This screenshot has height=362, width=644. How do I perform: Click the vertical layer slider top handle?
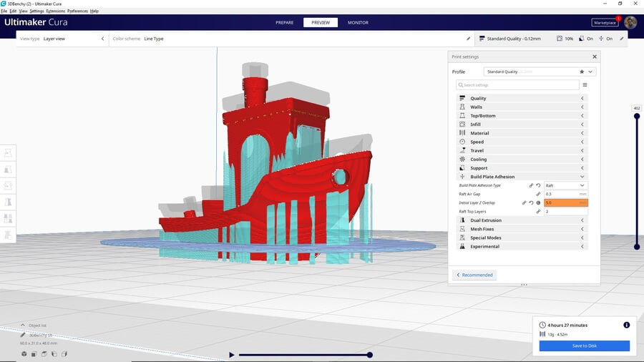click(x=637, y=116)
